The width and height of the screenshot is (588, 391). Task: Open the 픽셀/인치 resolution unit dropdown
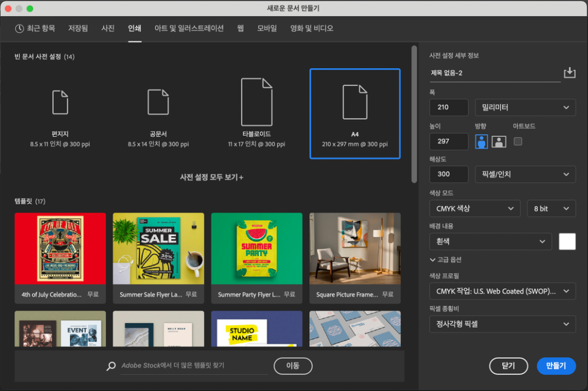525,174
